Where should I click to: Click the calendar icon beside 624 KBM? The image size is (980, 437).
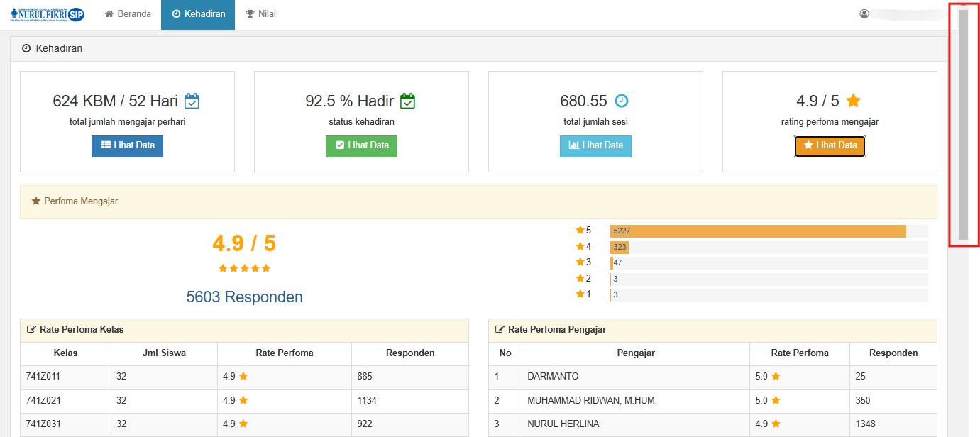point(192,101)
